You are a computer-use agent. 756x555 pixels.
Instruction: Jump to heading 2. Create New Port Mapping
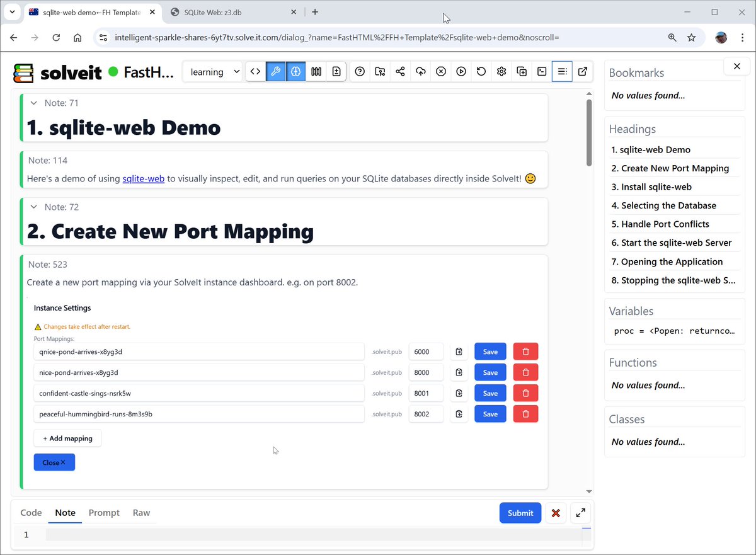click(x=670, y=168)
